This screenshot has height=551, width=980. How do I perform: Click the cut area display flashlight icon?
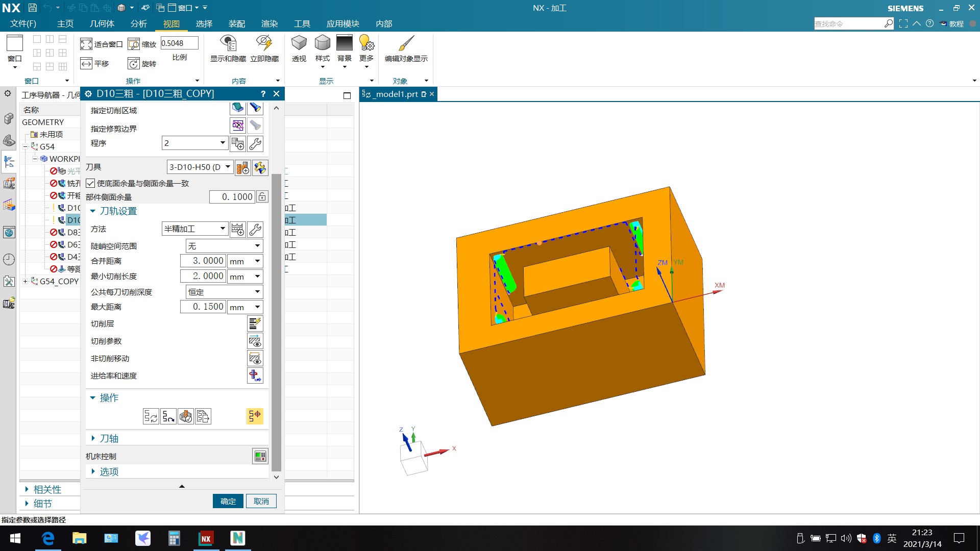pyautogui.click(x=255, y=108)
